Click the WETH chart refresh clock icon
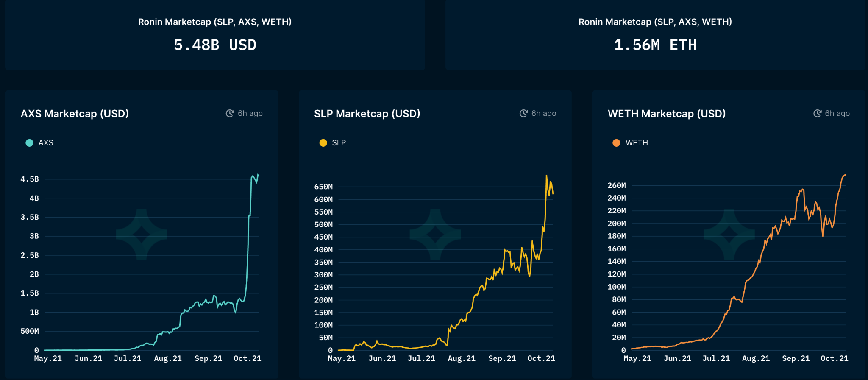The image size is (868, 380). 817,113
